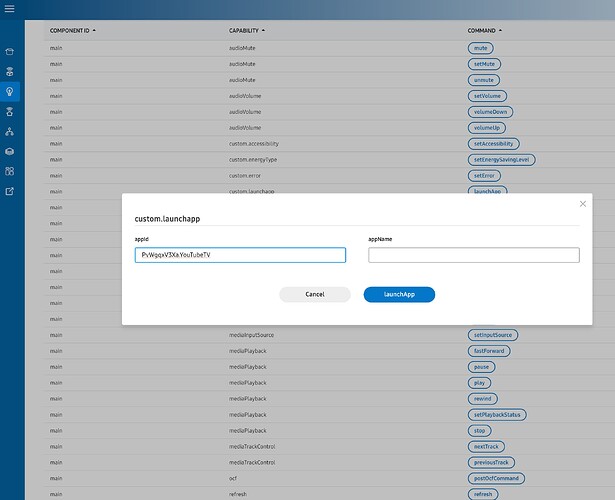Run the setPlaybackStatus command
Viewport: 615px width, 500px height.
click(497, 415)
